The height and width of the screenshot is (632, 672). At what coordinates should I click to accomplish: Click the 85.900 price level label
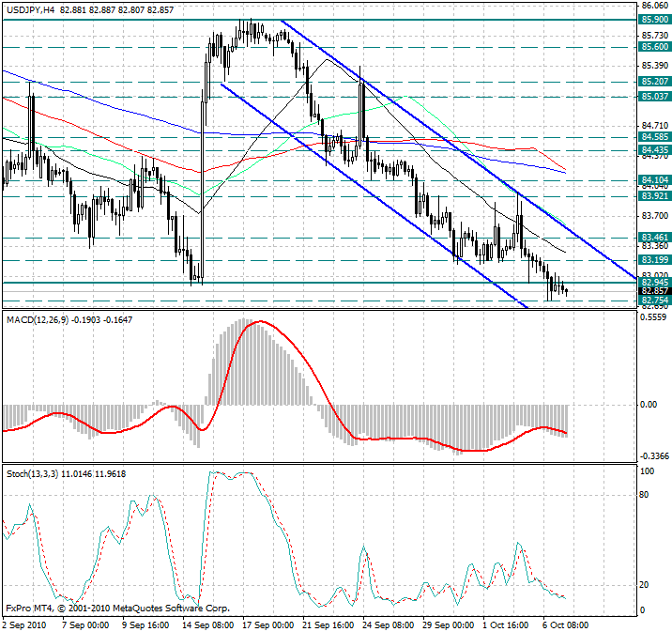point(654,19)
